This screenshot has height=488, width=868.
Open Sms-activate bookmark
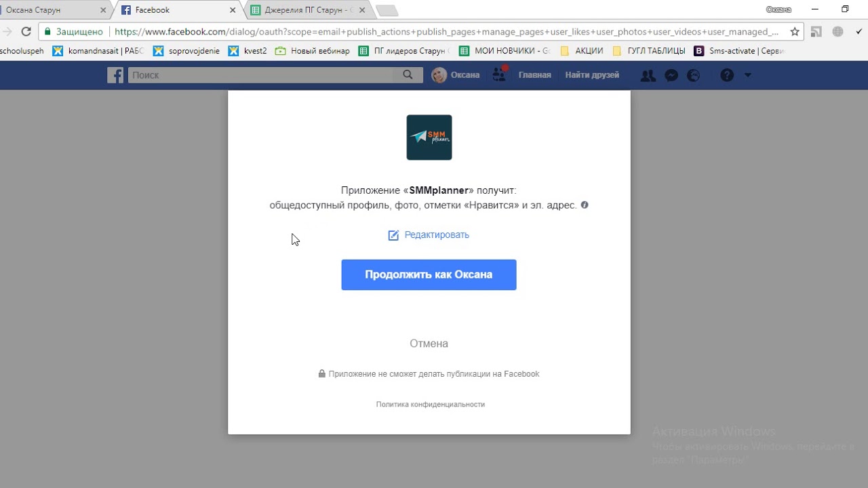point(739,51)
